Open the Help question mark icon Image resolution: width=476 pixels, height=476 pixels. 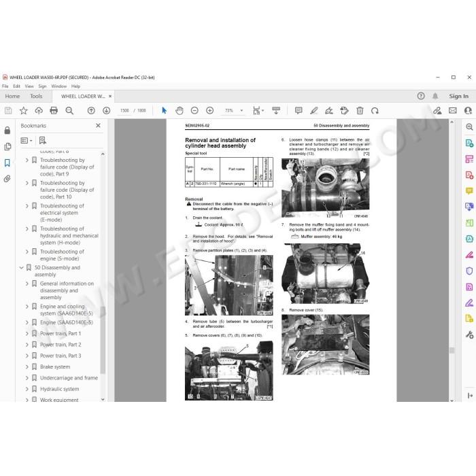coord(421,97)
